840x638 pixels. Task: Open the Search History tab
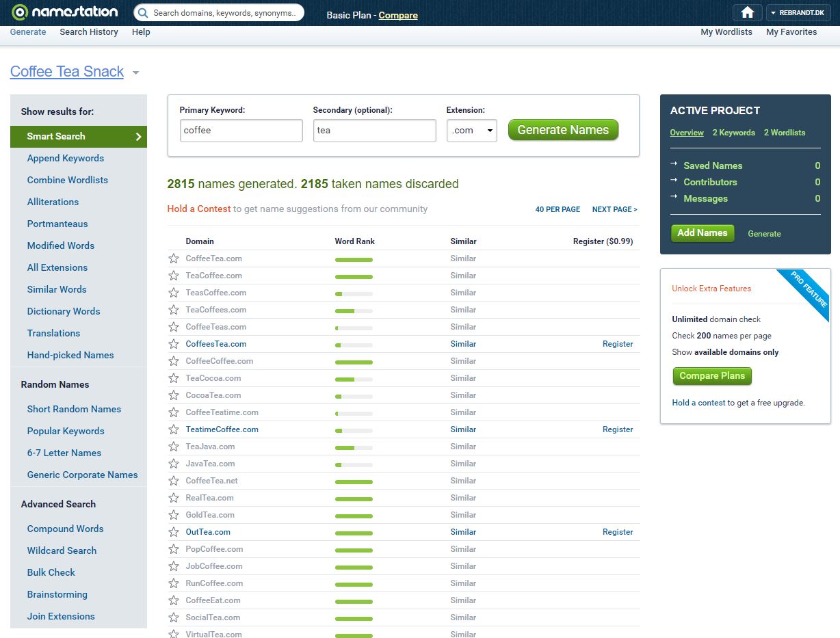pos(89,32)
